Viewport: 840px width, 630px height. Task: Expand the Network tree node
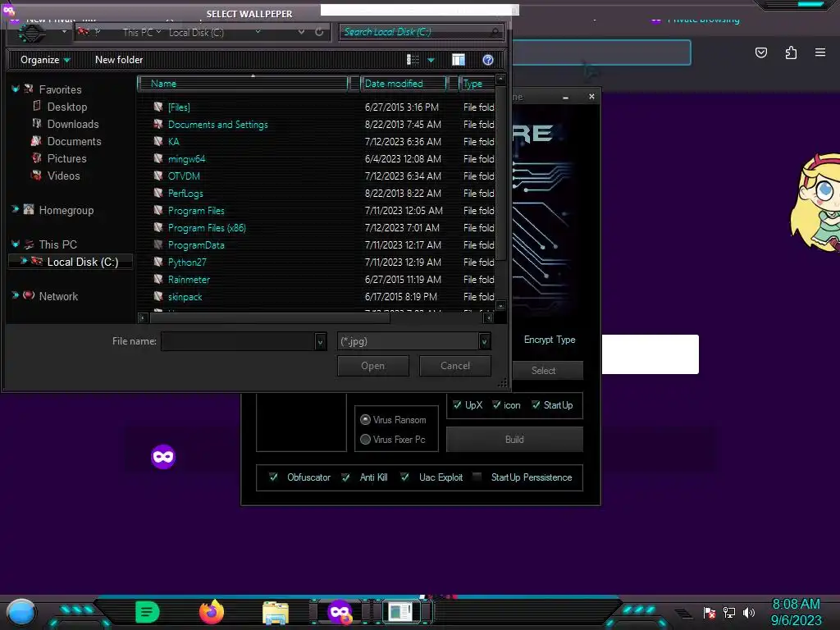tap(16, 295)
